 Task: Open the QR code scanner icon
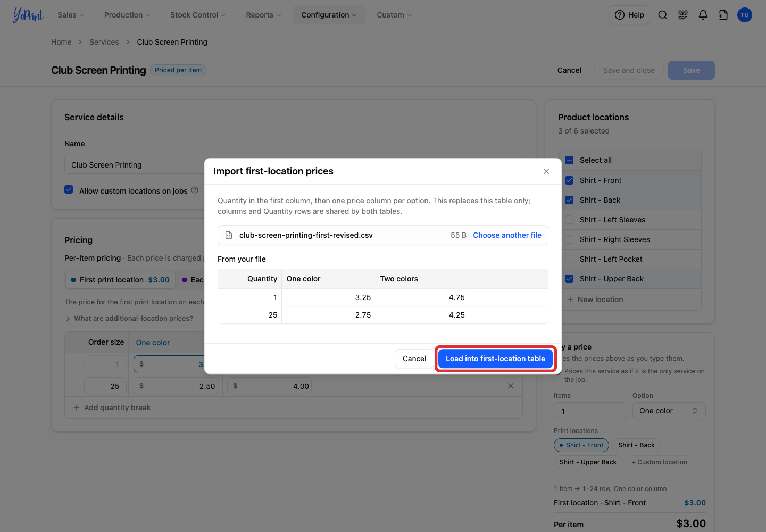683,15
